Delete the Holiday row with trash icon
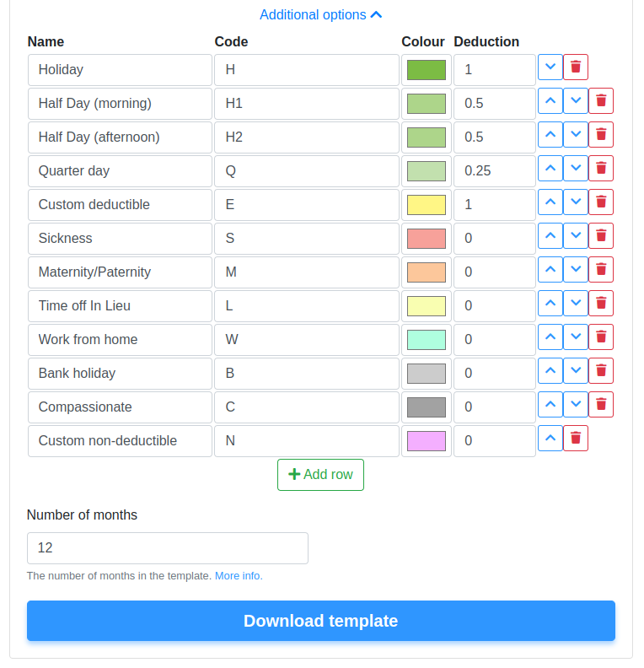This screenshot has height=668, width=644. [x=576, y=67]
